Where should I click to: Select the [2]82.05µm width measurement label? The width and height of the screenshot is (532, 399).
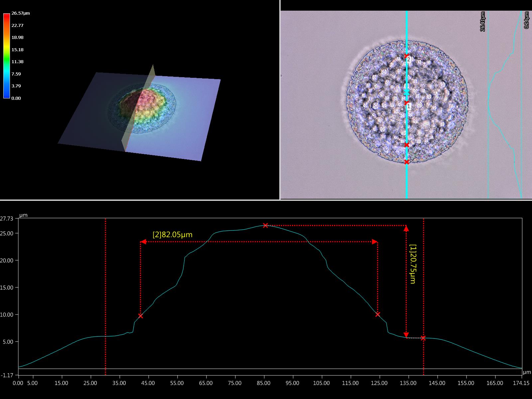(x=173, y=234)
